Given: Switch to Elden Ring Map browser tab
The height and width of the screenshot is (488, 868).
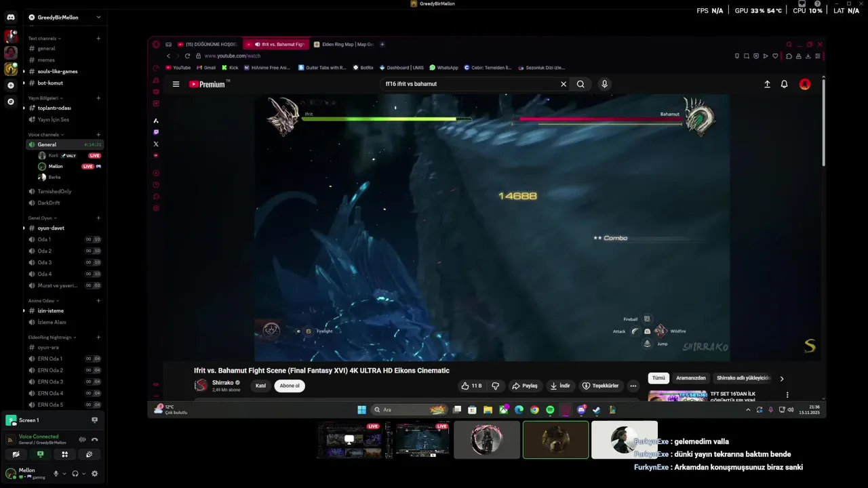Looking at the screenshot, I should pos(344,44).
